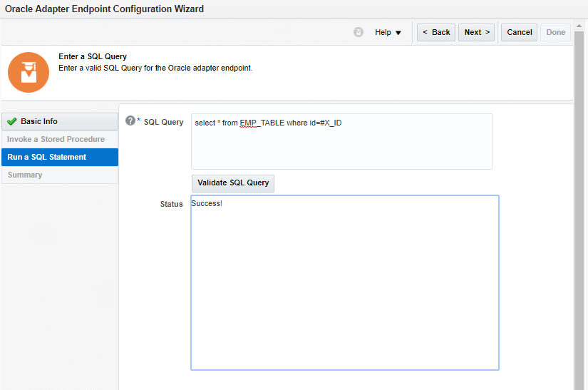Image resolution: width=588 pixels, height=390 pixels.
Task: Click the green checkmark next to Basic Info
Action: (12, 121)
